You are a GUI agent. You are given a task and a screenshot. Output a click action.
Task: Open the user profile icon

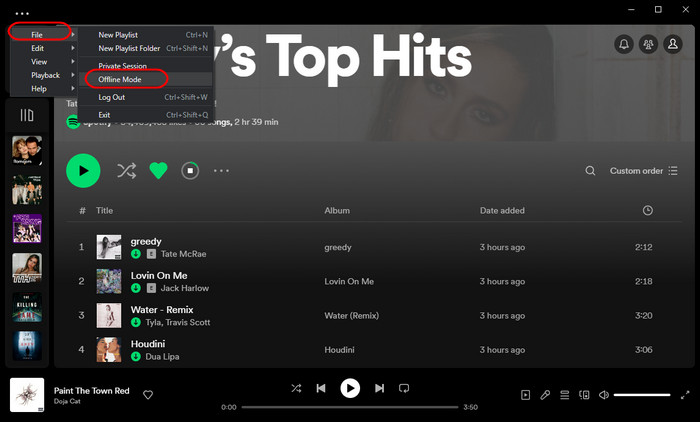tap(673, 44)
